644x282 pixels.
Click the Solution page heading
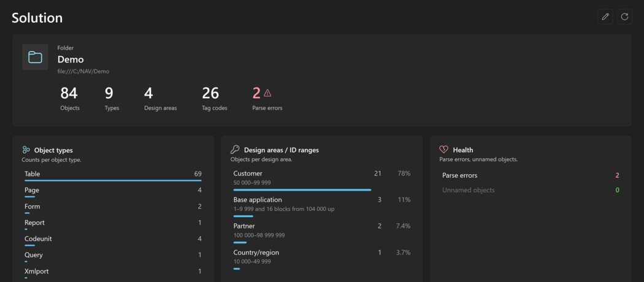(x=37, y=18)
